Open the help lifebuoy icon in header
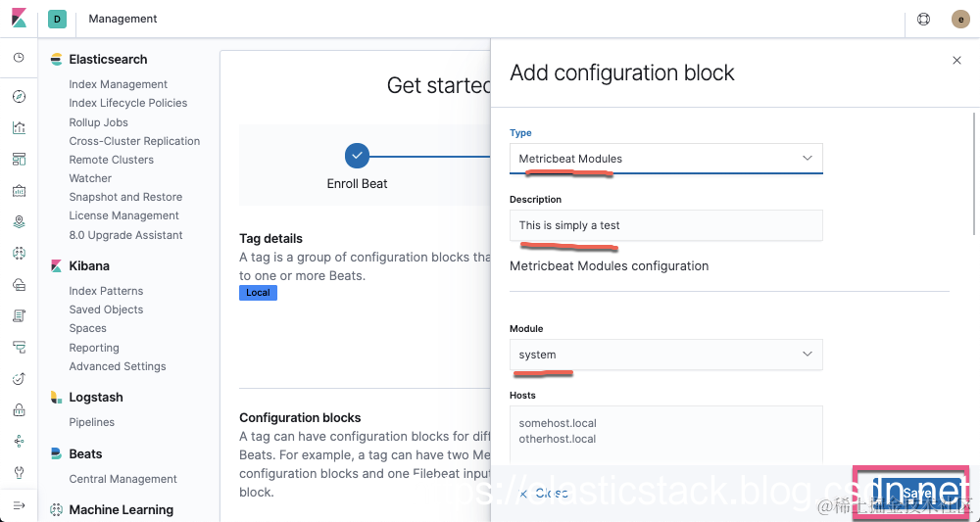 (x=923, y=19)
